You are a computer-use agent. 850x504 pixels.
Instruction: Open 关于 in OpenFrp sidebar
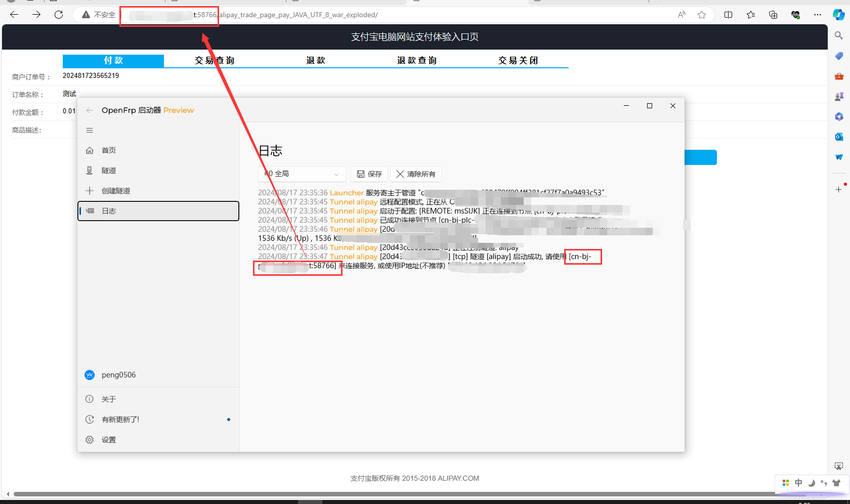pyautogui.click(x=158, y=399)
